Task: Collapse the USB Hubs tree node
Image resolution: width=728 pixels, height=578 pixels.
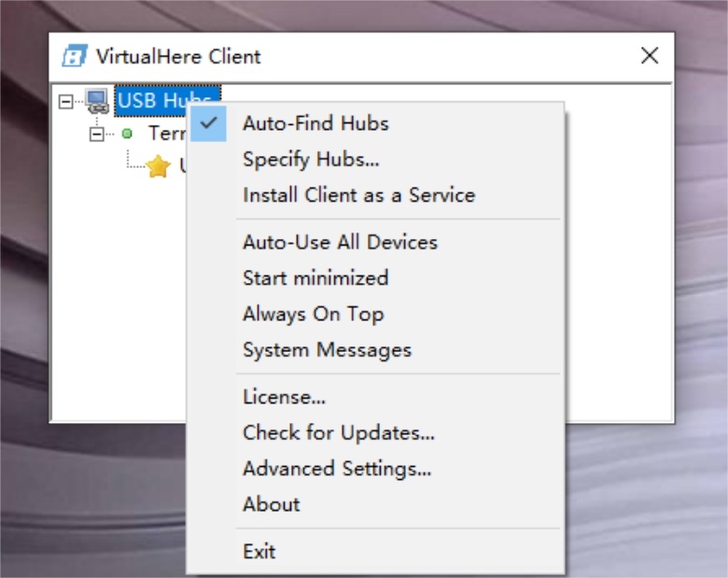Action: point(66,101)
